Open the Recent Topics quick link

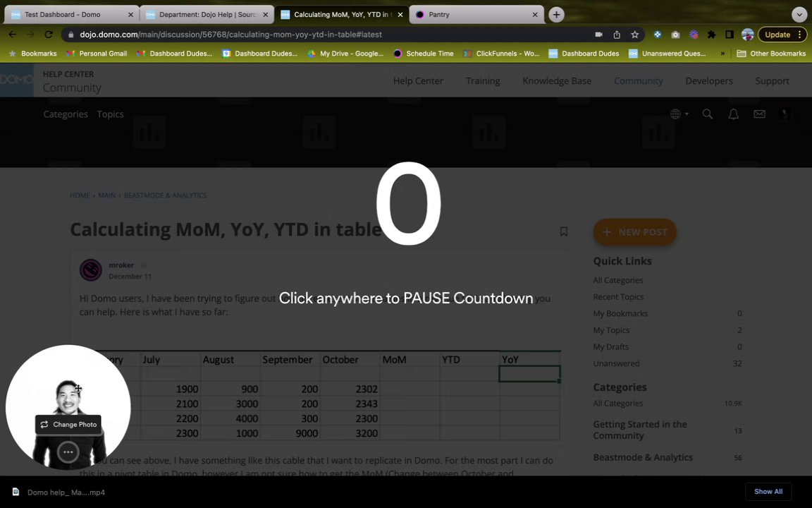click(618, 297)
